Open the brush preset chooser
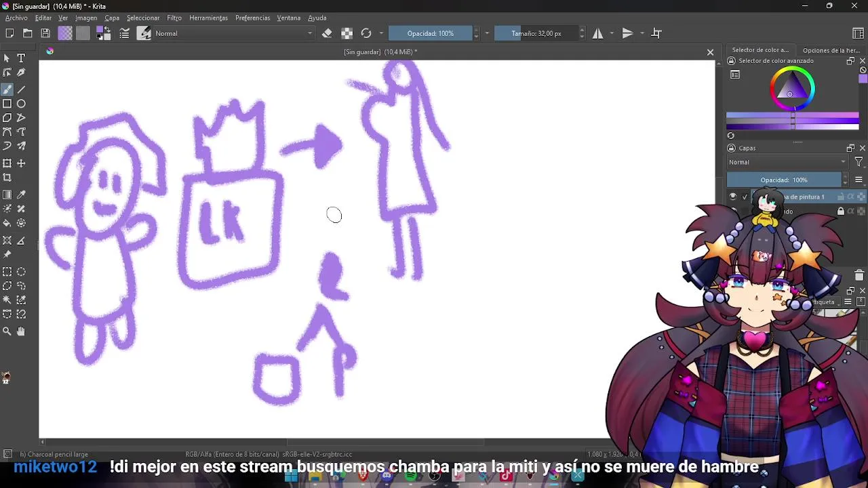The width and height of the screenshot is (868, 488). pos(144,33)
